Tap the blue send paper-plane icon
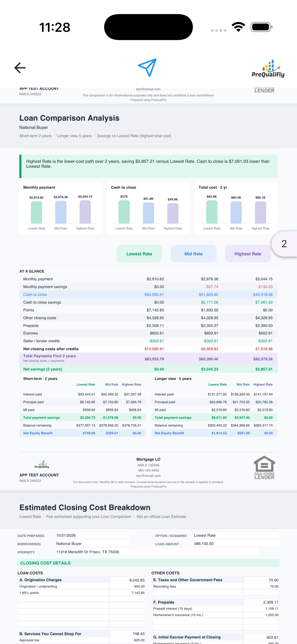Viewport: 297px width, 644px height. click(148, 68)
